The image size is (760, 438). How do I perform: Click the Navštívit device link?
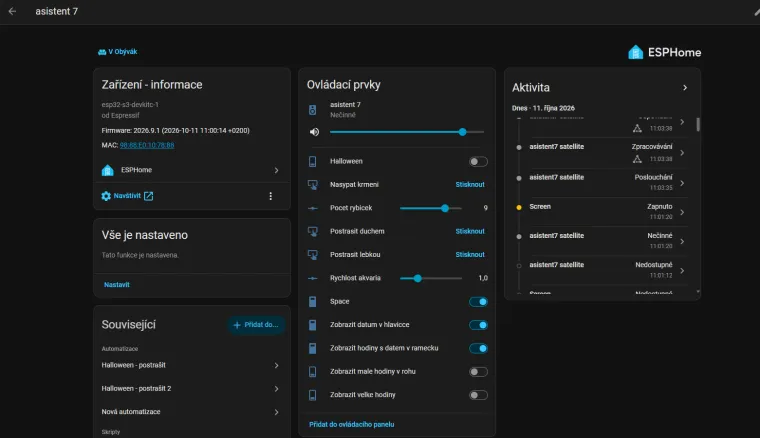(x=127, y=196)
